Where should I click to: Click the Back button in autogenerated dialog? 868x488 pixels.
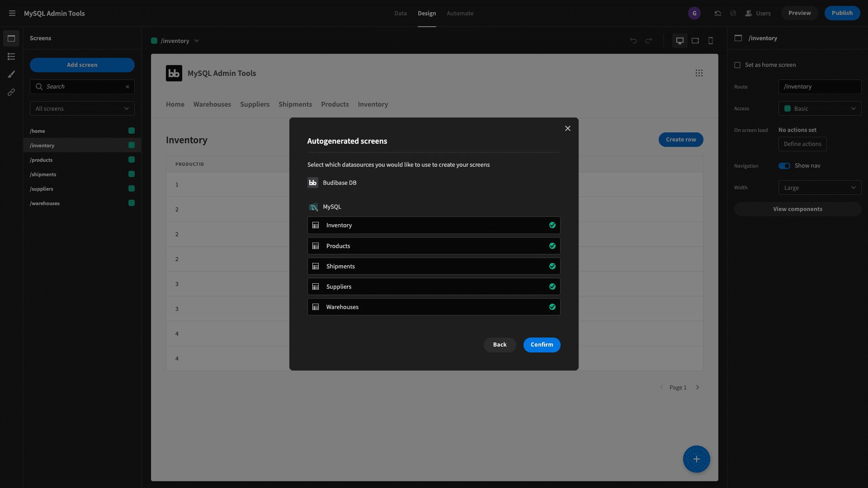tap(500, 345)
